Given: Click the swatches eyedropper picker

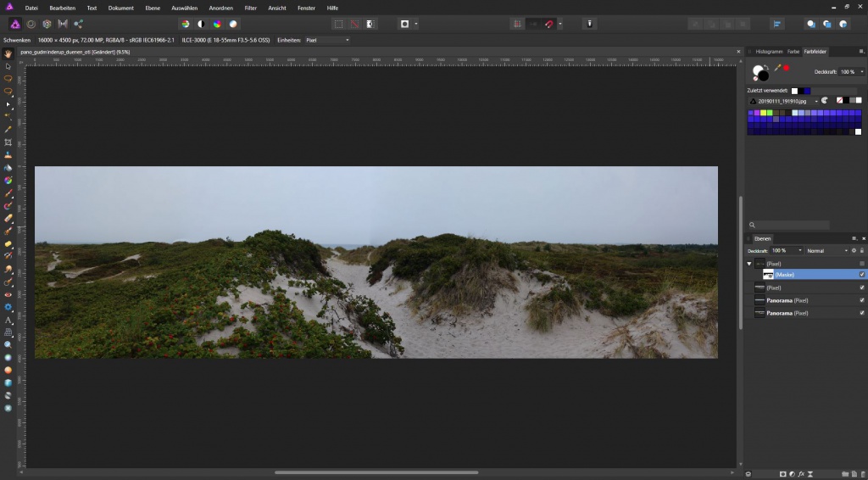Looking at the screenshot, I should (x=778, y=68).
